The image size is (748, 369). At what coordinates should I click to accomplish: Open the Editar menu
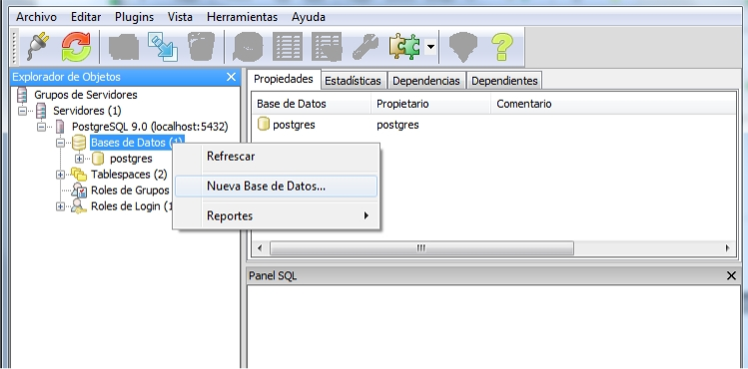click(86, 17)
